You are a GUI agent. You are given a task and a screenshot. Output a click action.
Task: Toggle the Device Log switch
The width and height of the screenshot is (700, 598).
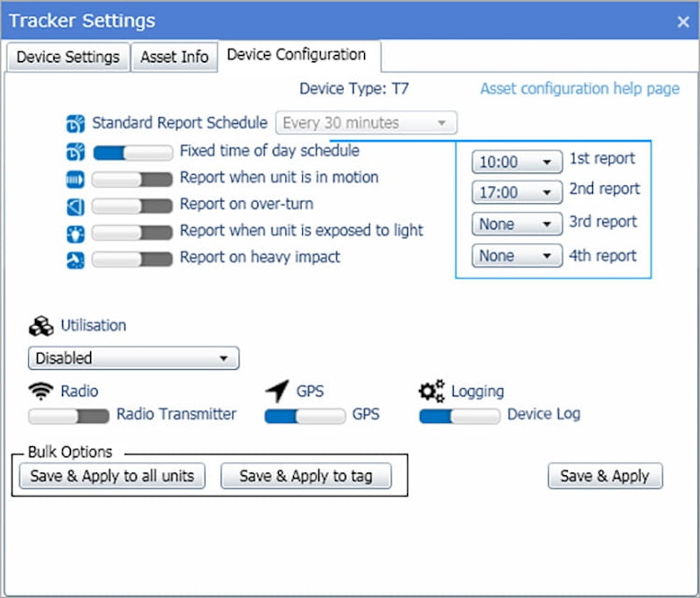[459, 416]
